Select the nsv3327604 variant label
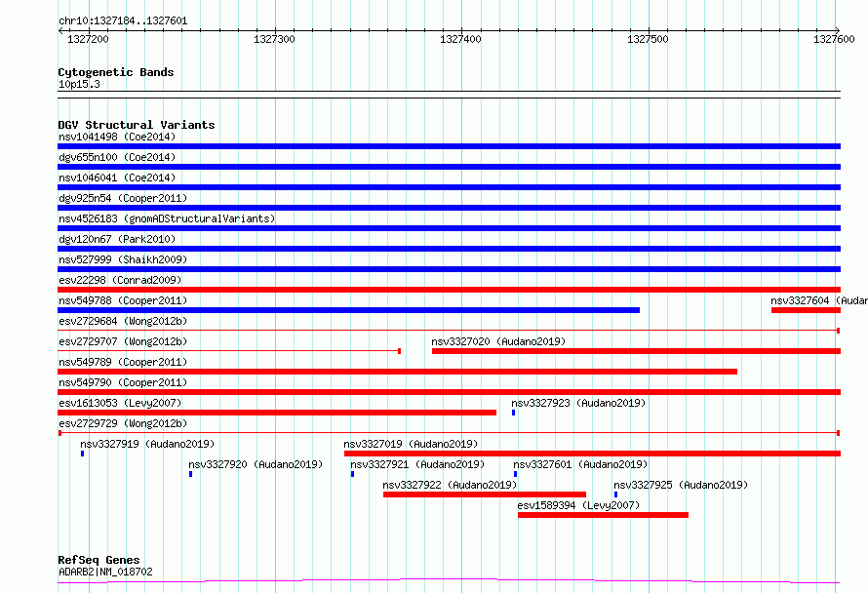The image size is (868, 593). [818, 300]
